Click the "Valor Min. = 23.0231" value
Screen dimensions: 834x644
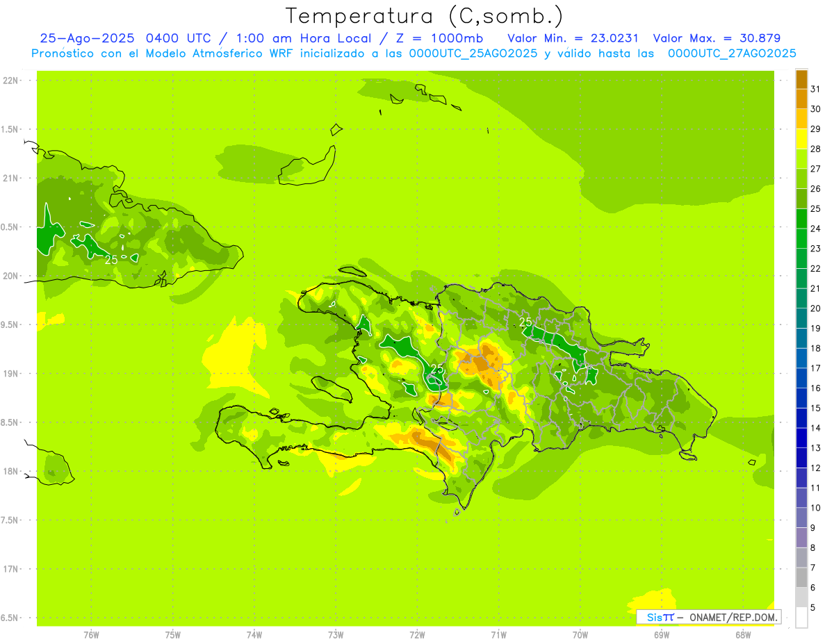(573, 38)
